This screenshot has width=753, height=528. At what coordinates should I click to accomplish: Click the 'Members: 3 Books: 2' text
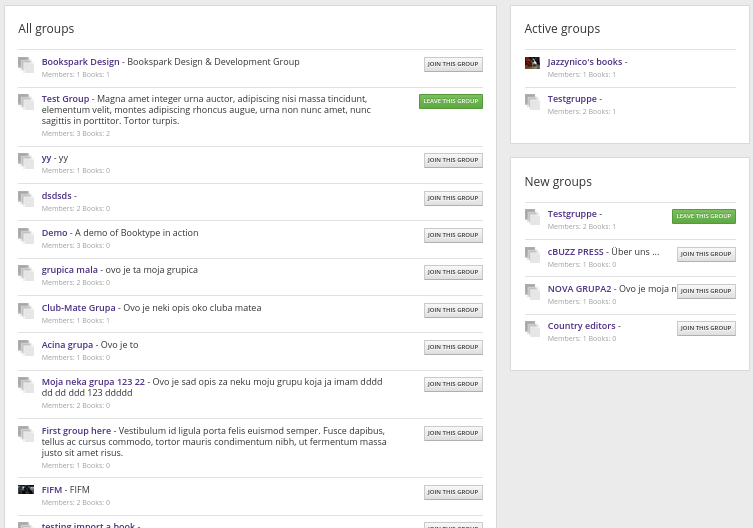(76, 134)
